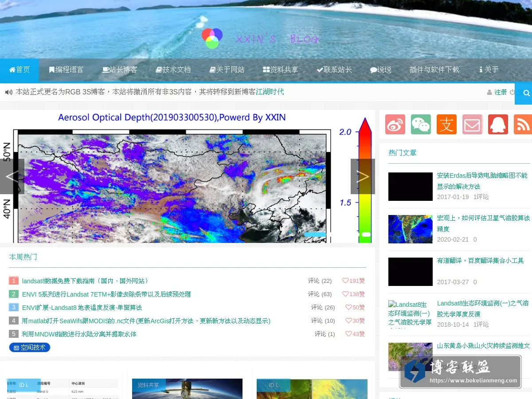Open the orange RSS feed icon
Screen dimensions: 532x399
pyautogui.click(x=523, y=124)
